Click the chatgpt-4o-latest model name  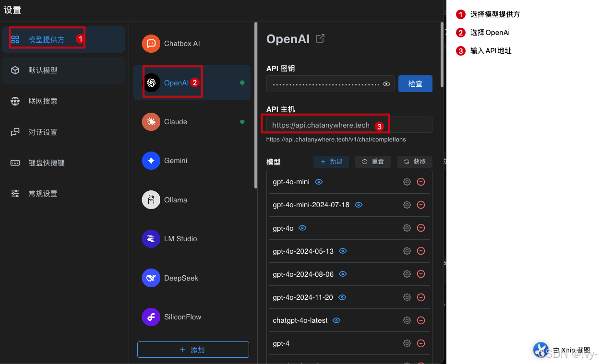pos(300,320)
